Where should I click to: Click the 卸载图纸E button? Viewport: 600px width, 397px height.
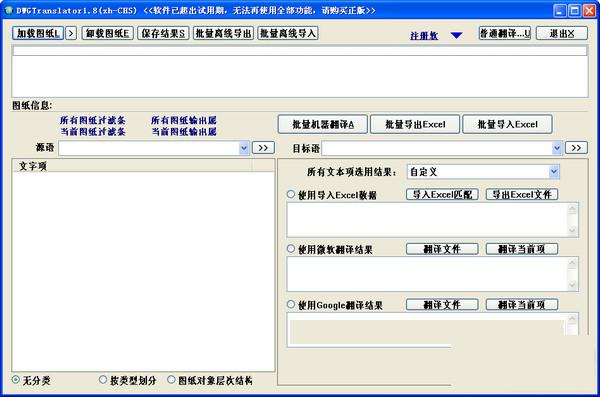(108, 33)
